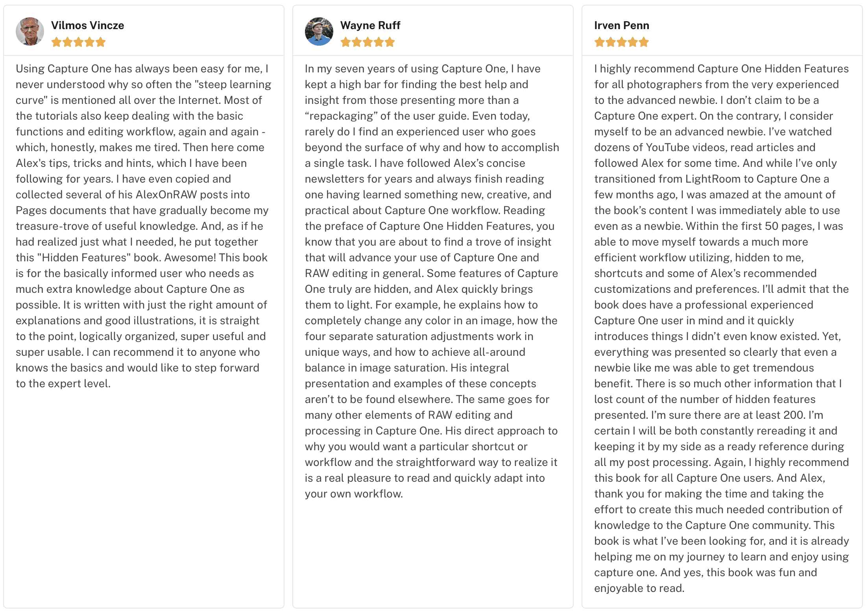Click the first star under Wayne Ruff
868x614 pixels.
point(346,42)
